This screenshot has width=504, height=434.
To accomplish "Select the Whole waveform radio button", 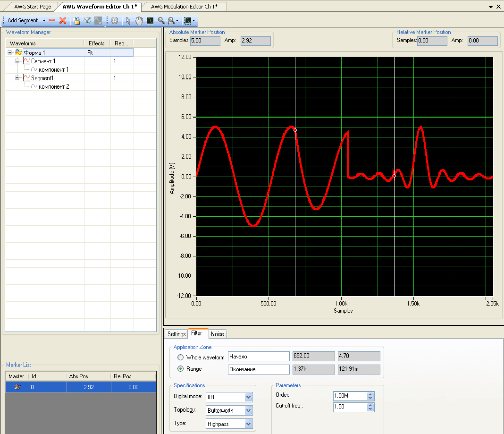I will click(180, 357).
